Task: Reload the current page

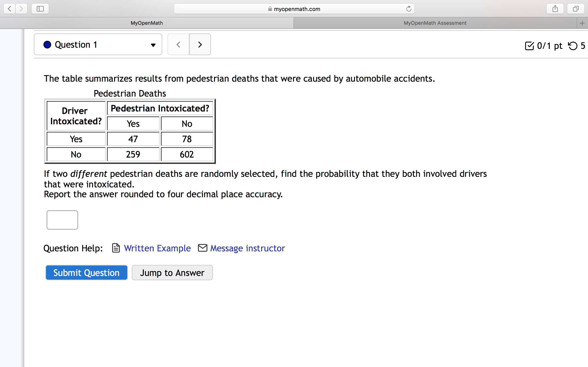Action: click(408, 9)
